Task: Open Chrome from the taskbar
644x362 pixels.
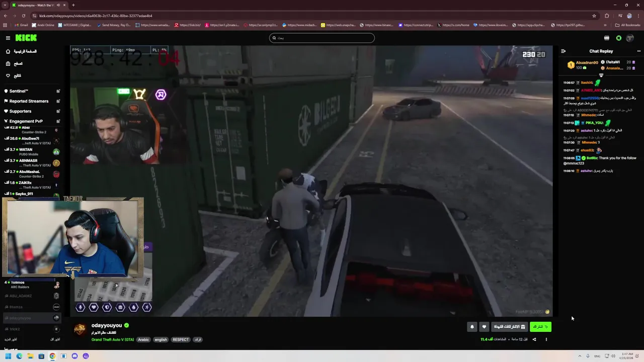Action: point(52,356)
